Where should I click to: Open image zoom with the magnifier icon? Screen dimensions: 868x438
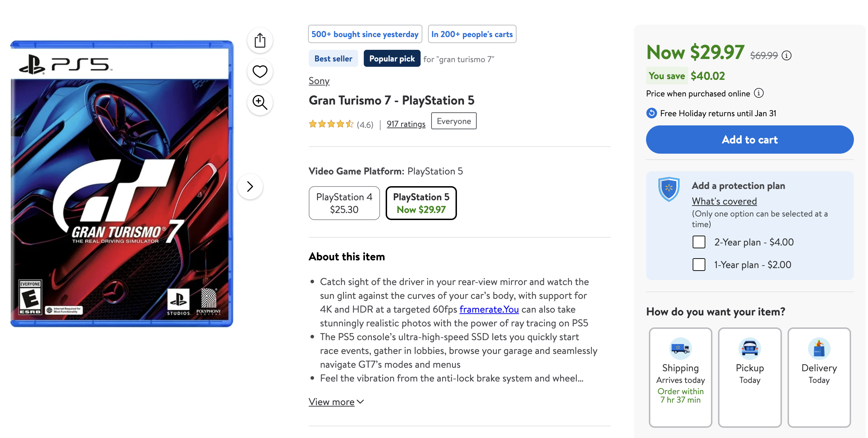tap(260, 102)
